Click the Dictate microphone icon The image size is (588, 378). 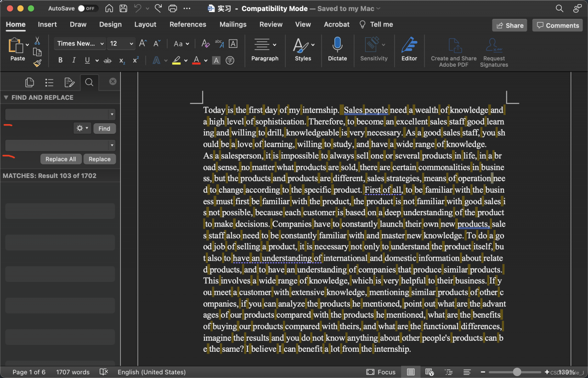(337, 45)
